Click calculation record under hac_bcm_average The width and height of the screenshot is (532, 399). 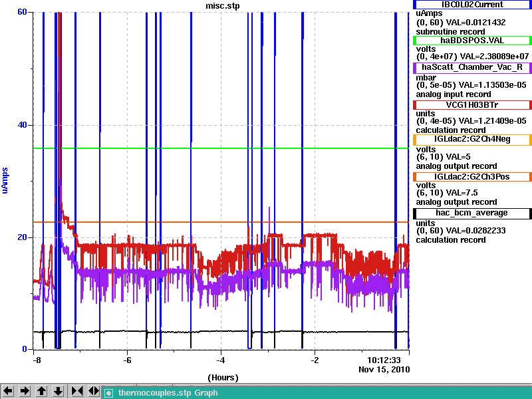(x=451, y=240)
